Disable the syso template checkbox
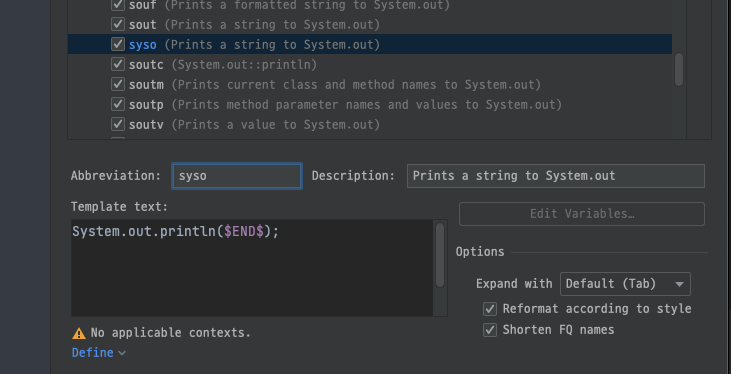731x374 pixels. coord(118,44)
